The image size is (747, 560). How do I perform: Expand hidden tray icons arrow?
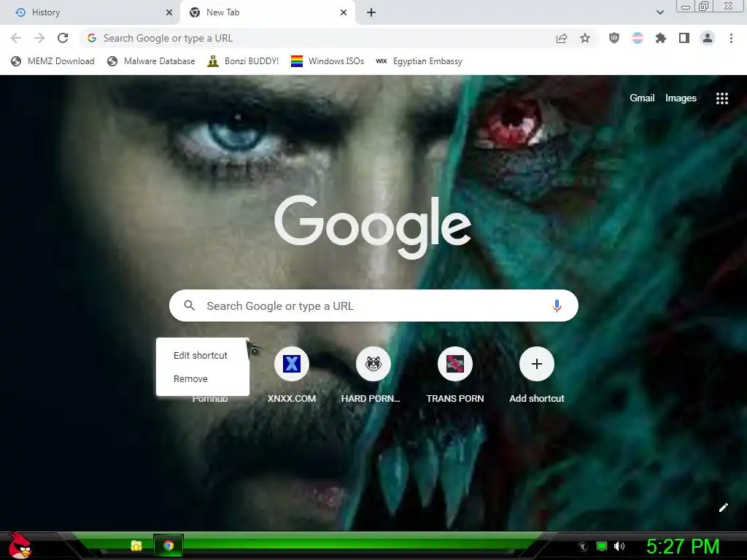(x=583, y=547)
